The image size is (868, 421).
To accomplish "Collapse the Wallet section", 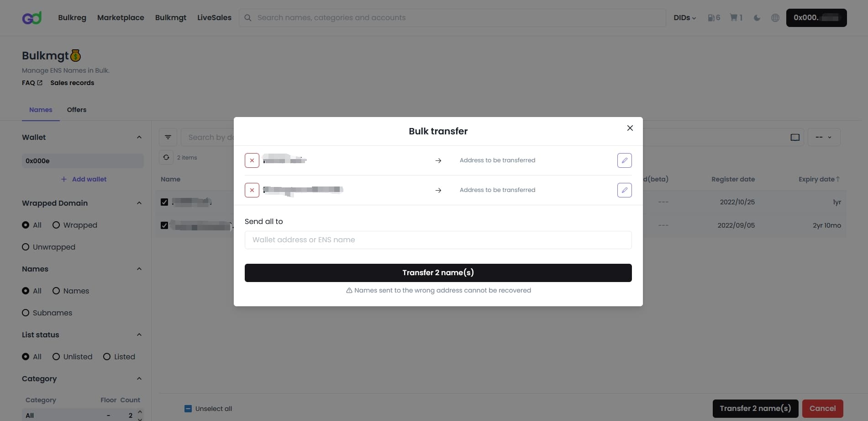I will coord(139,137).
